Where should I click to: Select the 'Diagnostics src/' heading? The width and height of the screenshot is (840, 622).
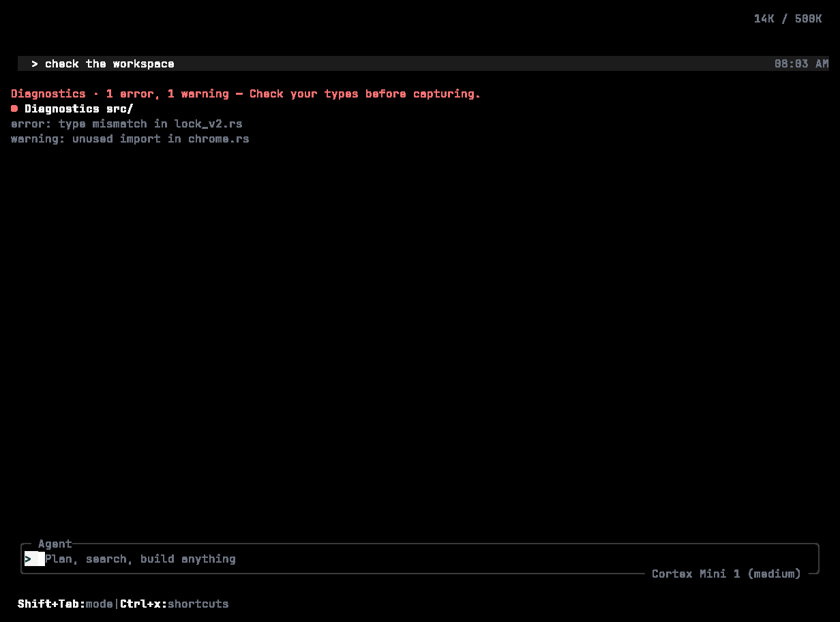[x=79, y=108]
